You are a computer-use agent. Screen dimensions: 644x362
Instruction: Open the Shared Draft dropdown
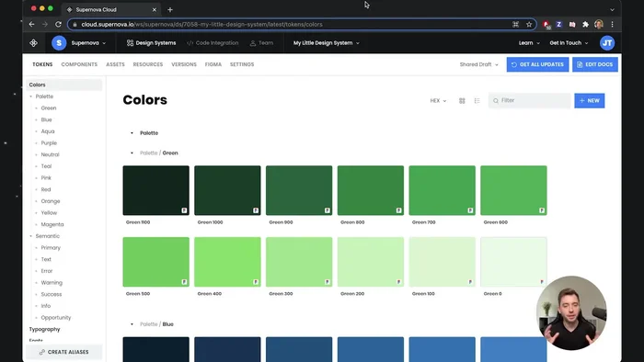click(479, 64)
